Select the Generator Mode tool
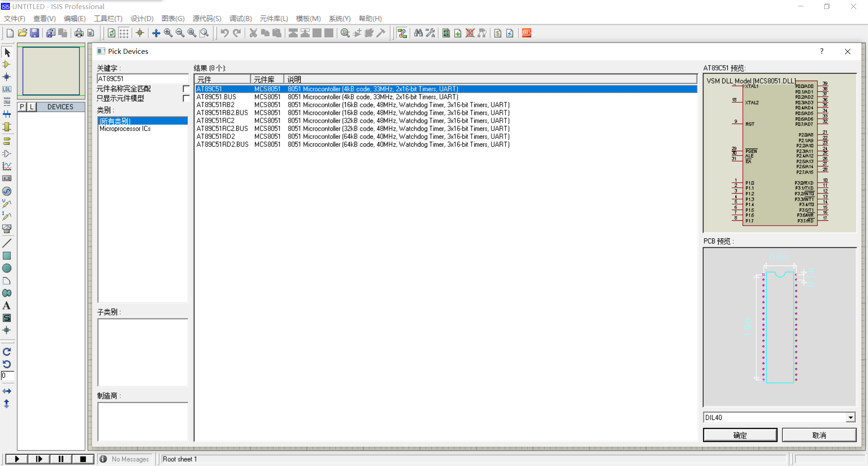868x466 pixels. (x=7, y=191)
